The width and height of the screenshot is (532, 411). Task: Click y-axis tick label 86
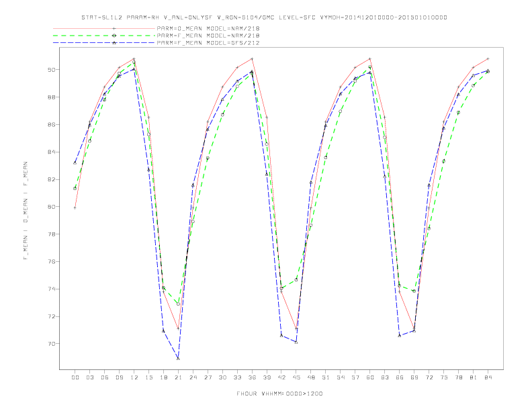click(x=52, y=125)
